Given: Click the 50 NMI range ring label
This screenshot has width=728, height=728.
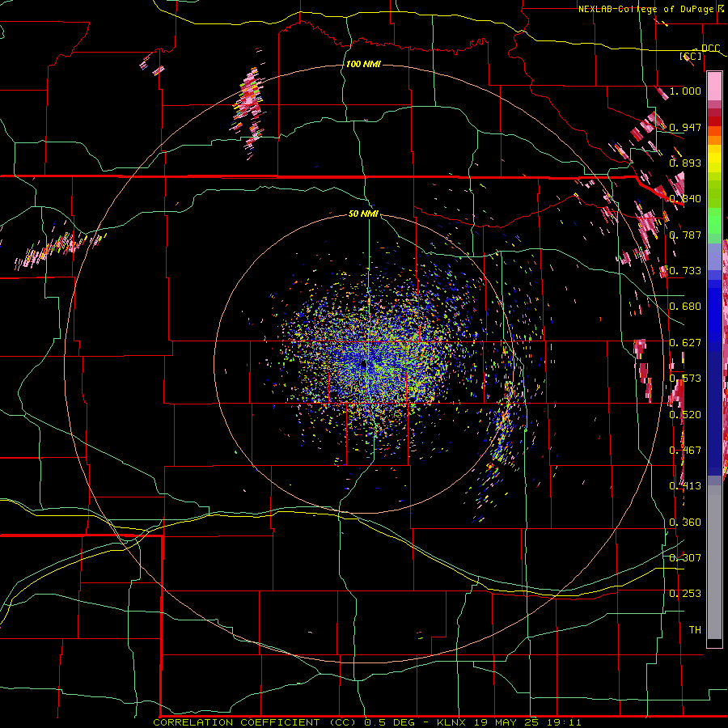Looking at the screenshot, I should 363,214.
